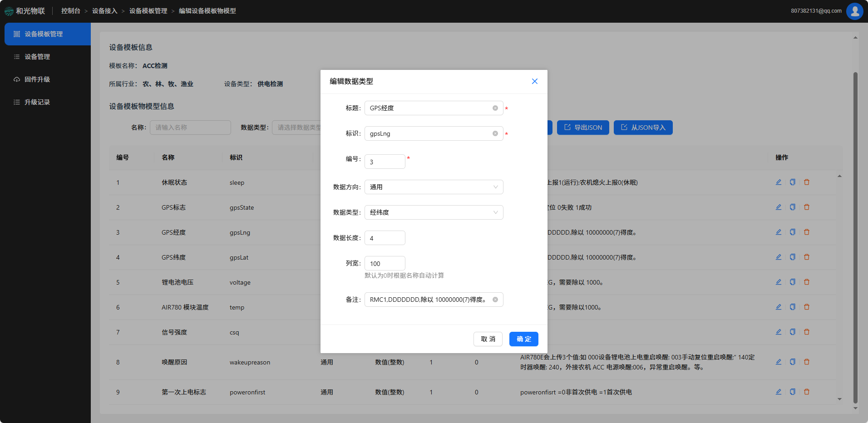The height and width of the screenshot is (423, 868).
Task: Clear the 标题 field text
Action: pos(495,108)
